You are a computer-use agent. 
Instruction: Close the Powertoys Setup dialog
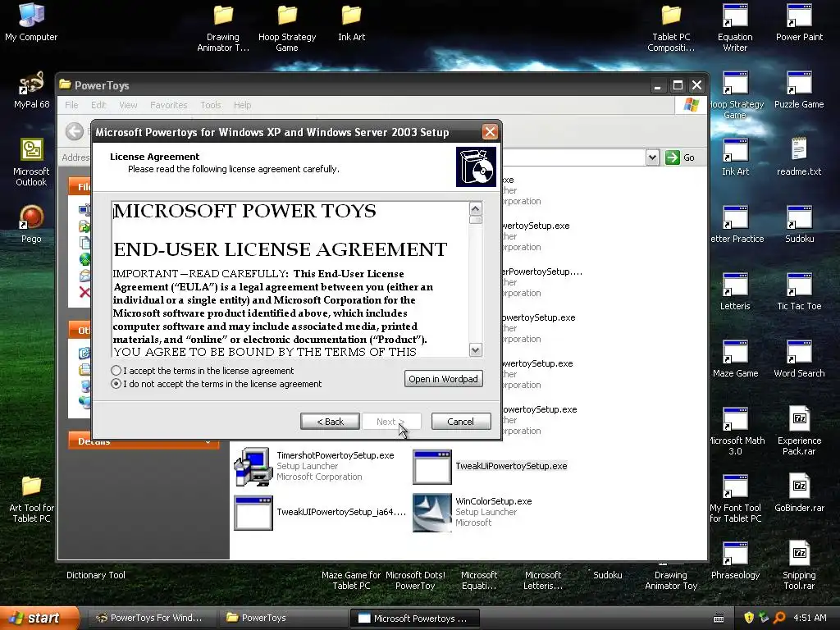(x=490, y=132)
